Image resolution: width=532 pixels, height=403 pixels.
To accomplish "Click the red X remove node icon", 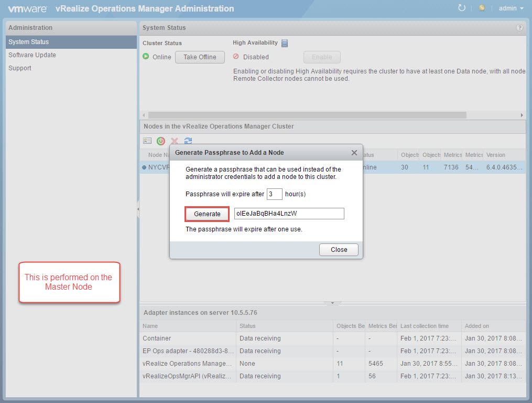I will [x=175, y=141].
